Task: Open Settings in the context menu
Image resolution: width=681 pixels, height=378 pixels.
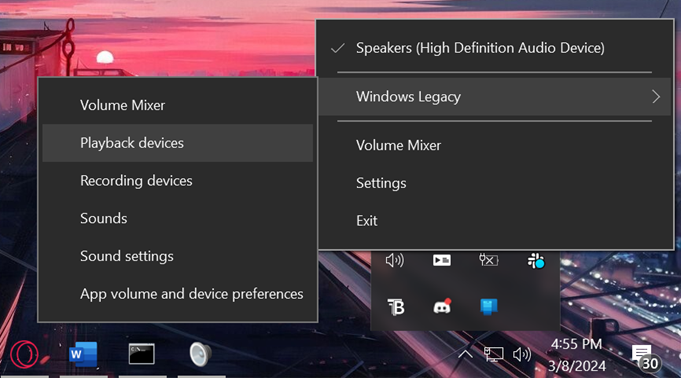Action: pos(495,183)
